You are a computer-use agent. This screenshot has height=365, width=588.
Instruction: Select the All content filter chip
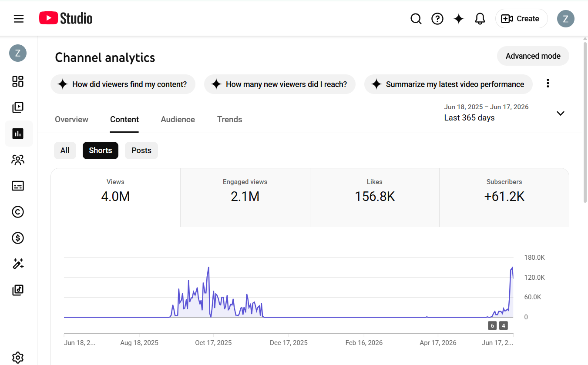click(65, 151)
